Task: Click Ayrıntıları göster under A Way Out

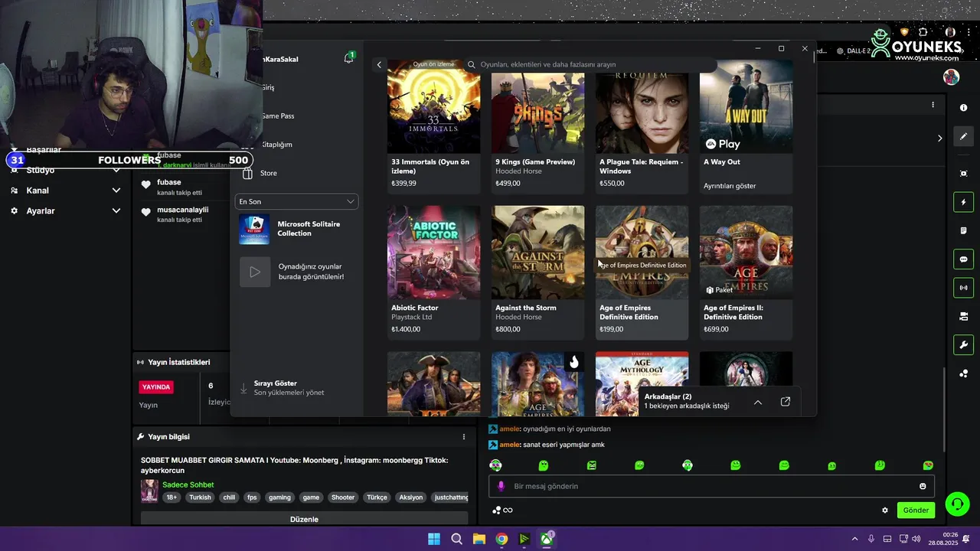Action: [x=730, y=186]
